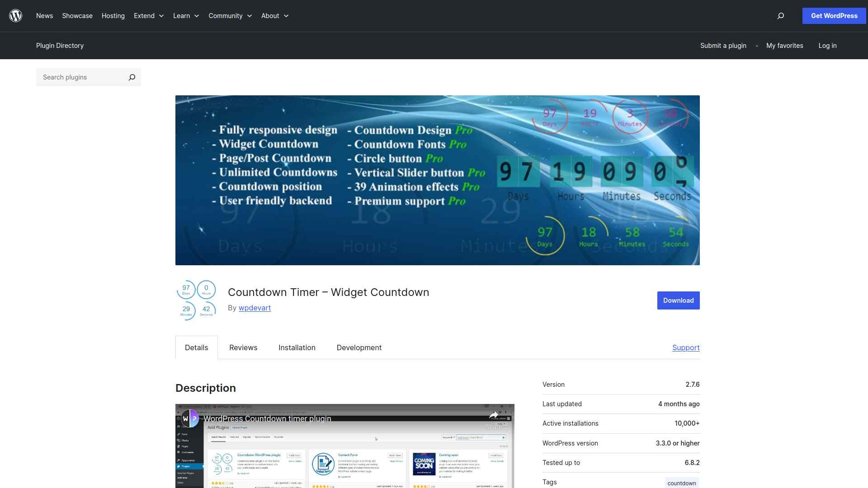868x488 pixels.
Task: Focus the Search plugins input field
Action: click(x=81, y=77)
